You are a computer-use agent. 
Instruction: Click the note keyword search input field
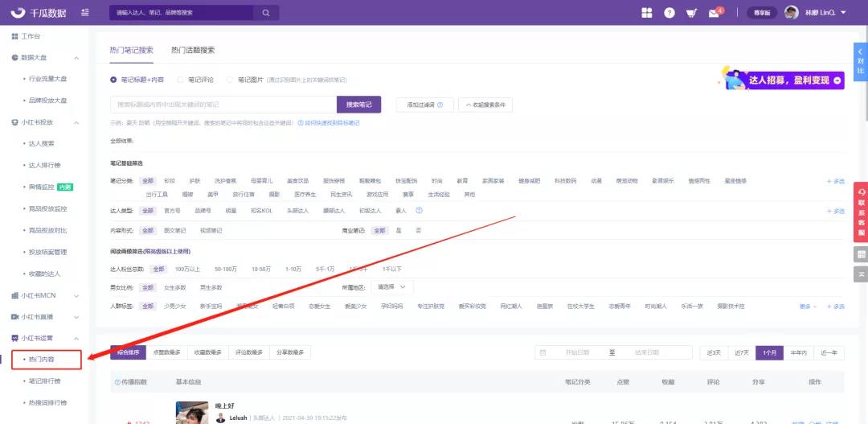tap(223, 105)
